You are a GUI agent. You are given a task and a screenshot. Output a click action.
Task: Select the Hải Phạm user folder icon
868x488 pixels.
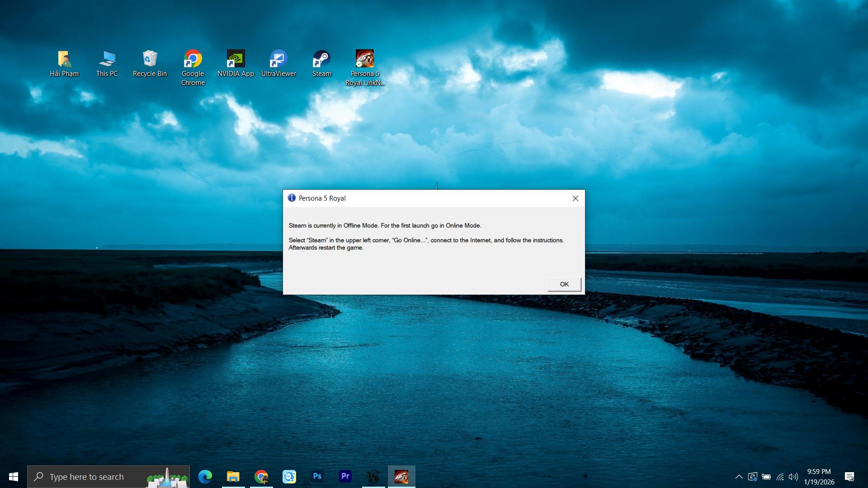64,64
